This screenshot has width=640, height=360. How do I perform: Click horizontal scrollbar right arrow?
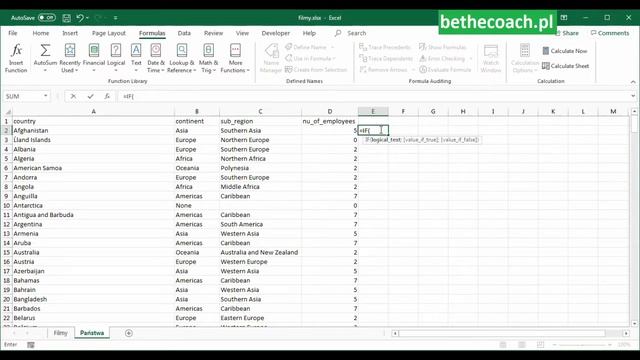[x=626, y=333]
